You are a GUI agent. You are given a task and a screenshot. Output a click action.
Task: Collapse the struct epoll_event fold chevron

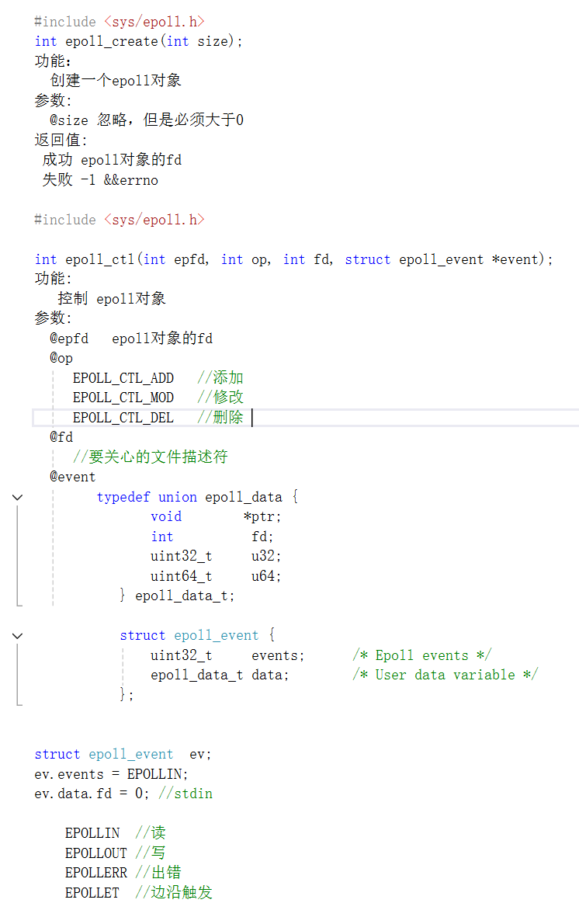pos(18,636)
